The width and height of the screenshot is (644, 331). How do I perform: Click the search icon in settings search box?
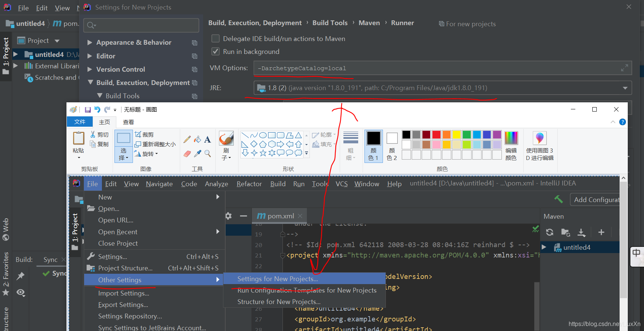[x=91, y=25]
